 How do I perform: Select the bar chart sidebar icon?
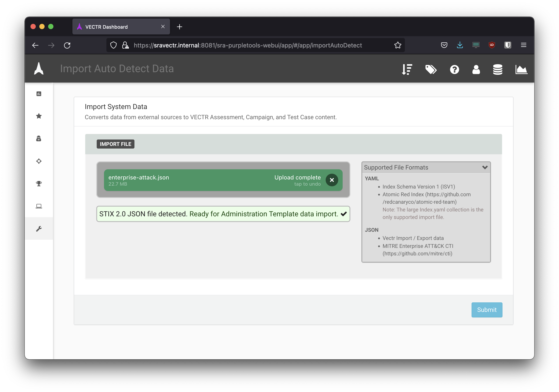click(39, 94)
